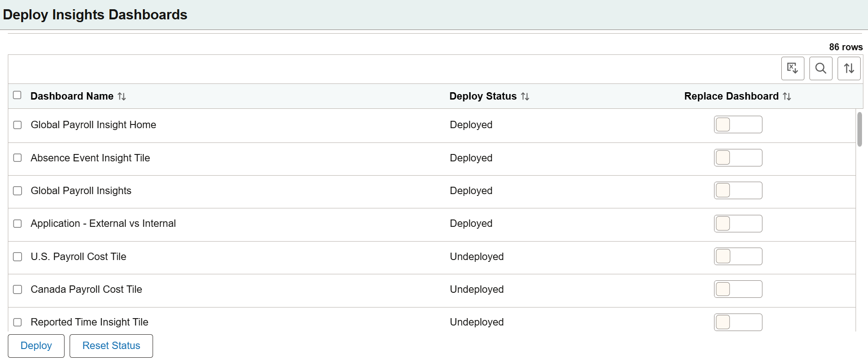Tick the select-all checkbox in header

[x=18, y=95]
